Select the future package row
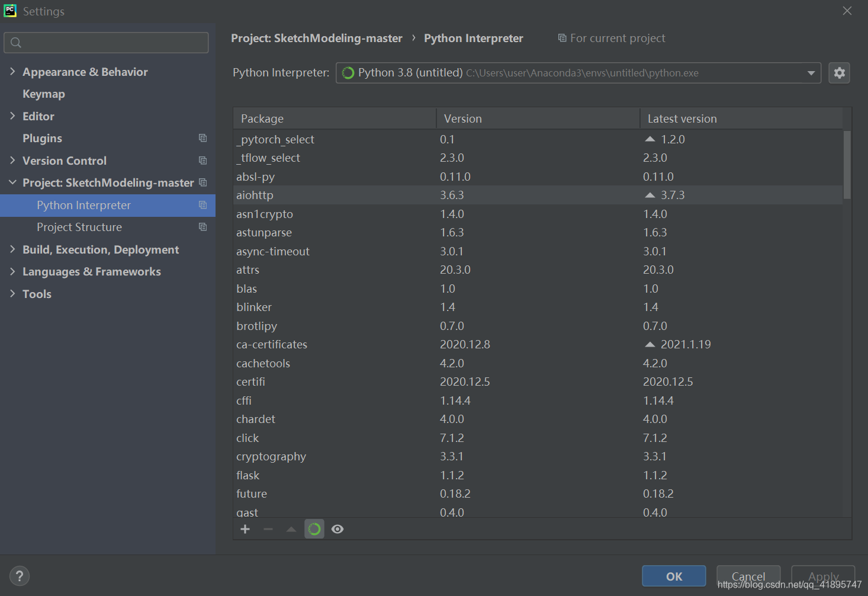The image size is (868, 596). [538, 494]
